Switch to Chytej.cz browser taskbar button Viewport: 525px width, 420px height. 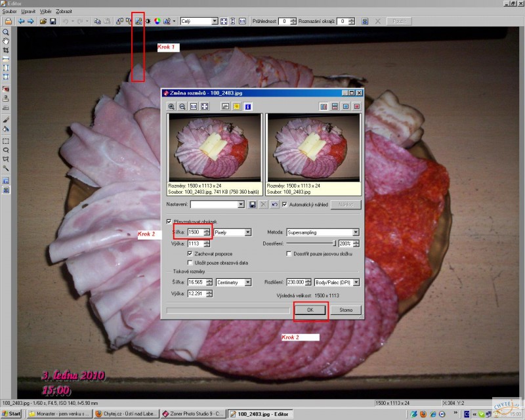126,414
